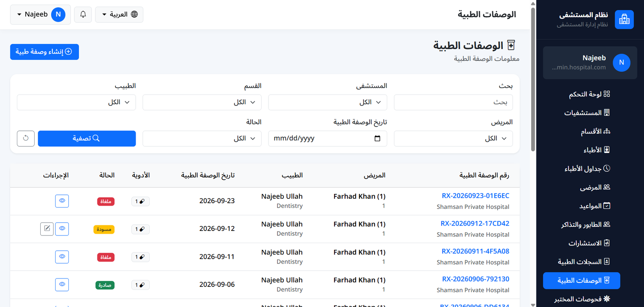Open الأطباء sidebar menu item
The width and height of the screenshot is (644, 307).
coord(597,150)
